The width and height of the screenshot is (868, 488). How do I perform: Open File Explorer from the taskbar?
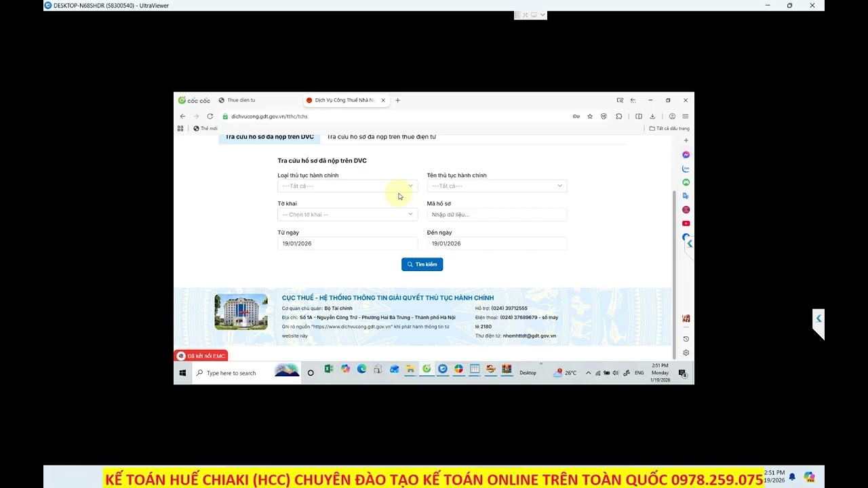410,369
